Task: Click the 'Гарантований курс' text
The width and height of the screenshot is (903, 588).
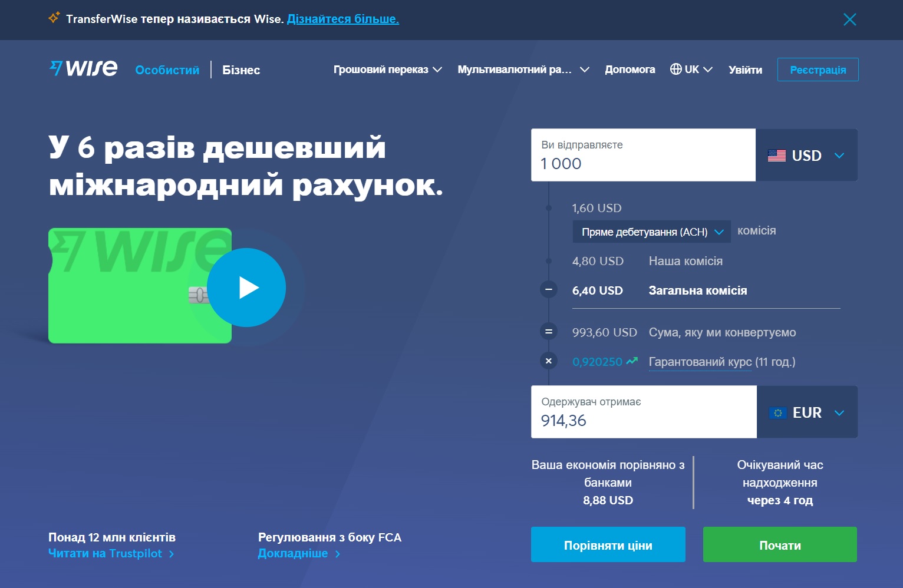Action: pyautogui.click(x=700, y=362)
